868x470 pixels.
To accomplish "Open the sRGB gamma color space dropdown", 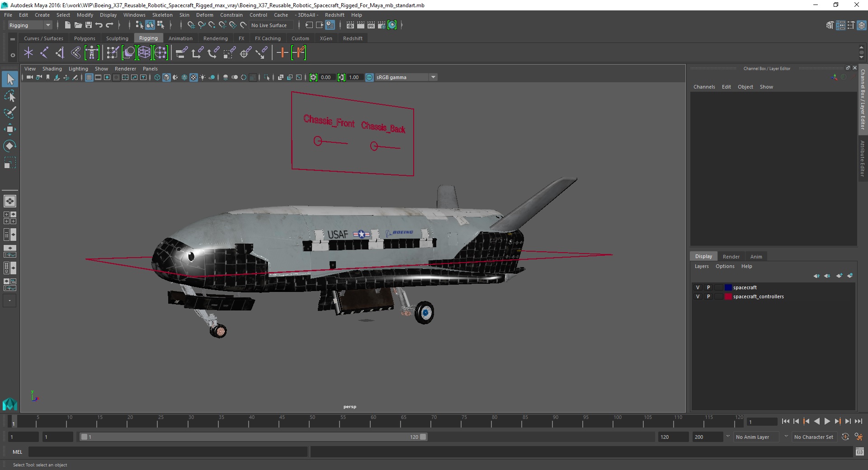I will coord(406,77).
